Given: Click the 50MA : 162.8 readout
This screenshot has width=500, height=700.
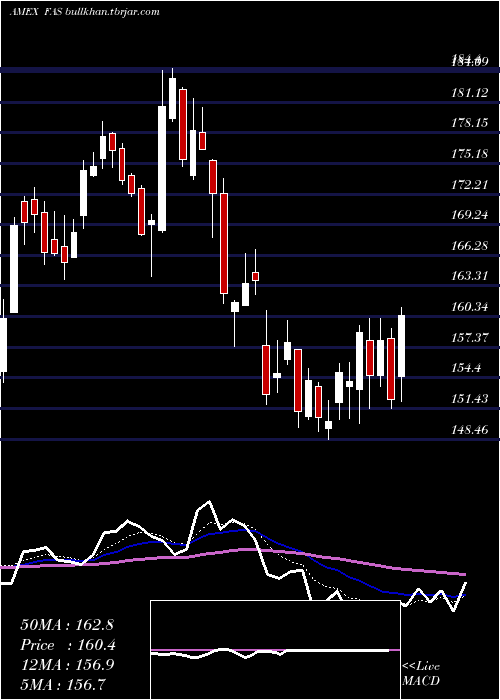Looking at the screenshot, I should (67, 625).
